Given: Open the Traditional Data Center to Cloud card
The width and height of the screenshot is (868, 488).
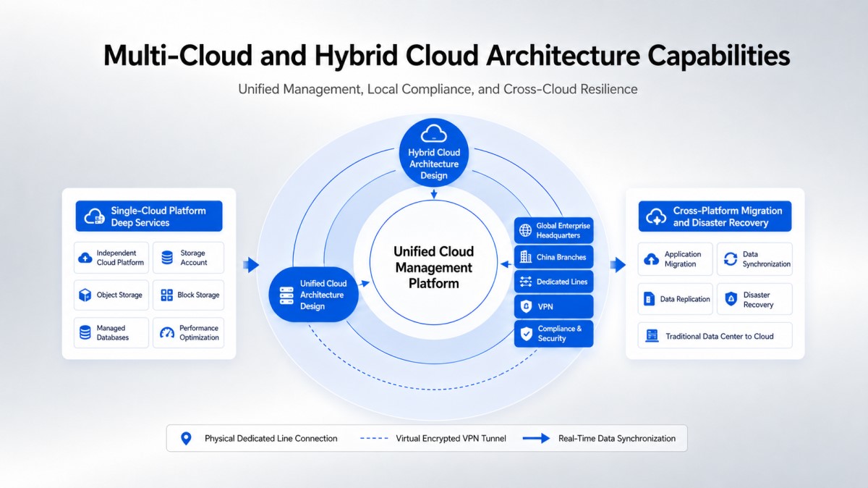Looking at the screenshot, I should click(x=715, y=336).
